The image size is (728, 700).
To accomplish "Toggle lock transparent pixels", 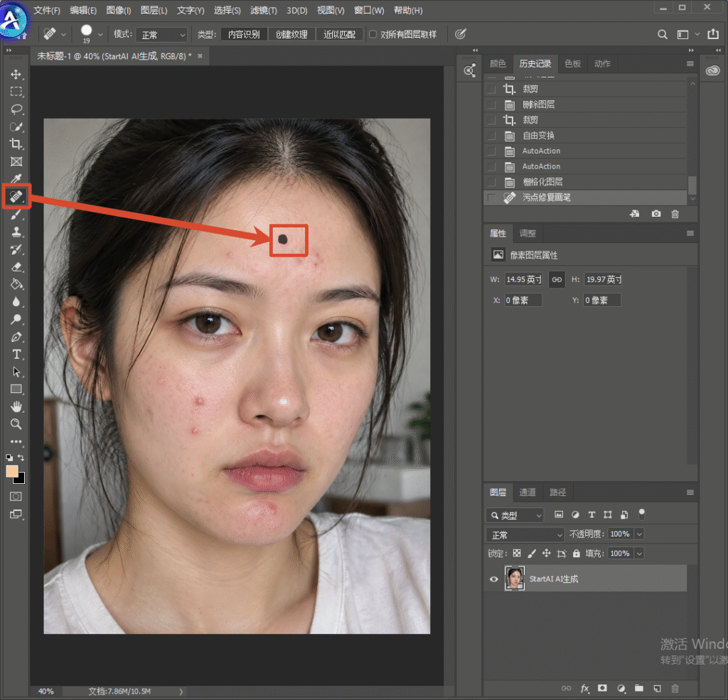I will pyautogui.click(x=517, y=554).
